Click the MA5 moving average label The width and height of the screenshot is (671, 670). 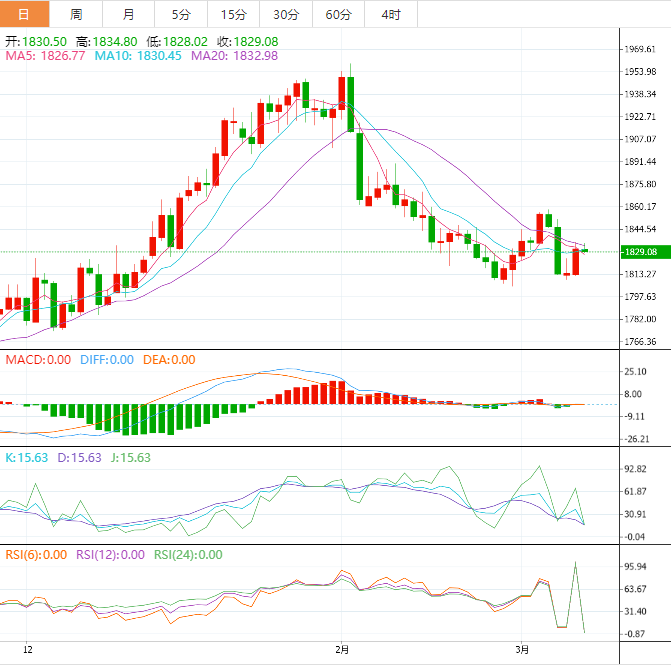(45, 56)
